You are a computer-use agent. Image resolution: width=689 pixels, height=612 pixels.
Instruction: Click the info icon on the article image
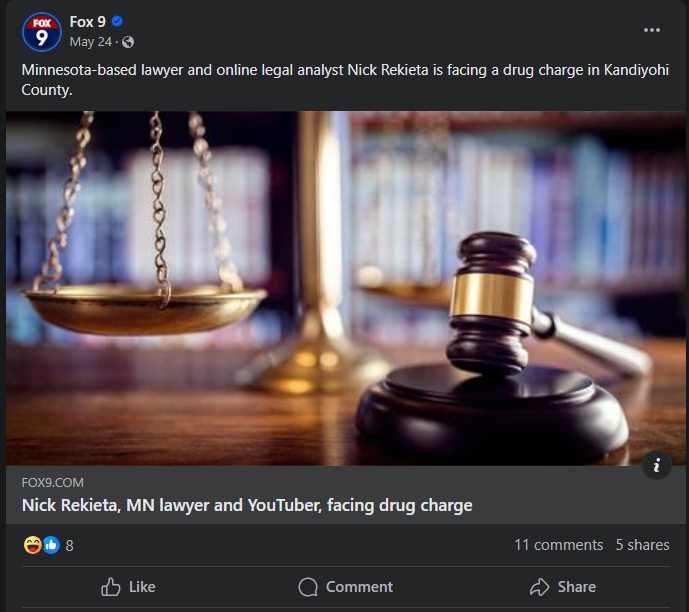click(656, 465)
